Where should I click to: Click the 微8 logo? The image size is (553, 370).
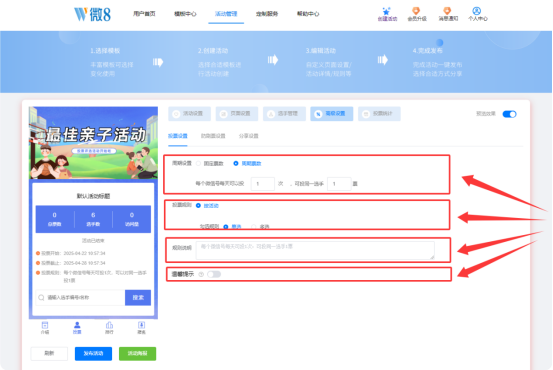point(92,14)
